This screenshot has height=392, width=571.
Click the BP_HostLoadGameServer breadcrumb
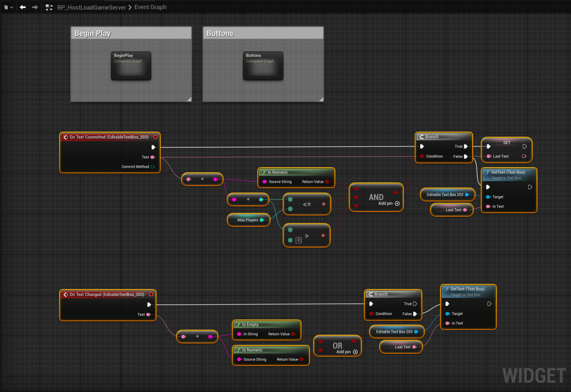coord(91,7)
